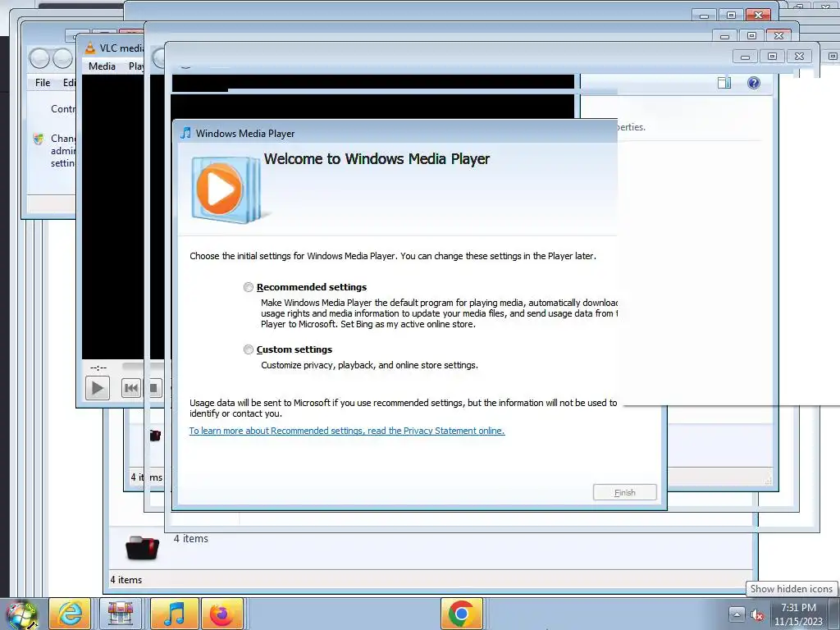The height and width of the screenshot is (630, 840).
Task: Open WinRAR archive icon in taskbar
Action: click(121, 614)
